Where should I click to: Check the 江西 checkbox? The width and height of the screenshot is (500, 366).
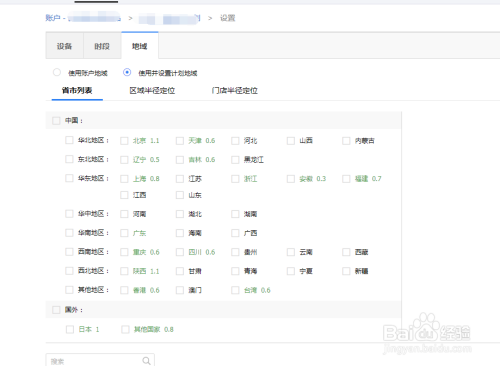coord(124,195)
